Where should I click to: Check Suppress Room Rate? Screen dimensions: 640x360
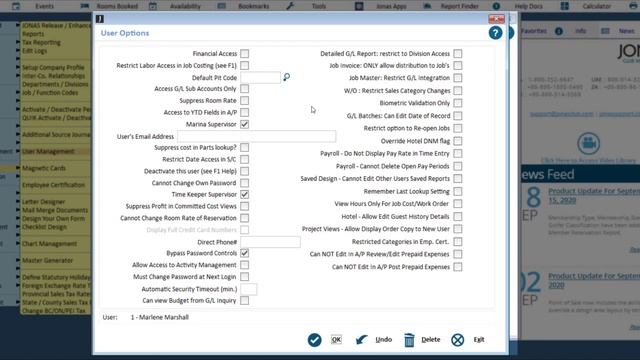(x=244, y=100)
